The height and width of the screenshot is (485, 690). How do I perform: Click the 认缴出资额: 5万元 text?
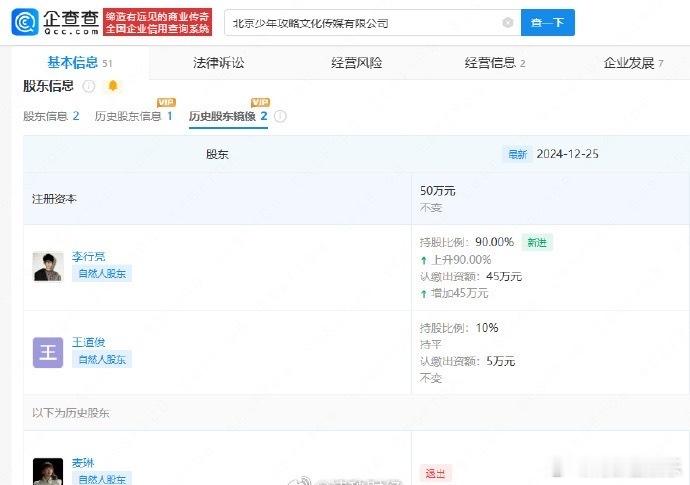467,361
